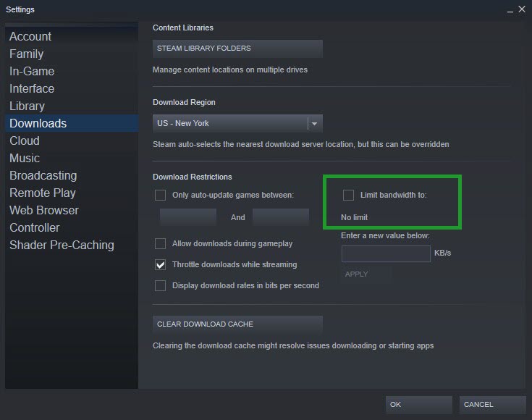532x420 pixels.
Task: Click the 'Download Region' heading
Action: tap(184, 103)
